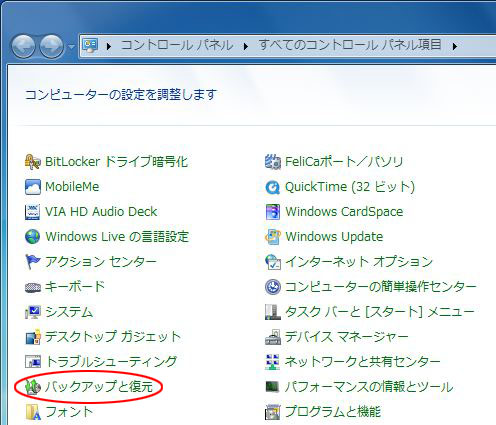
Task: Click the VIA HD Audio Deck icon
Action: coord(33,212)
